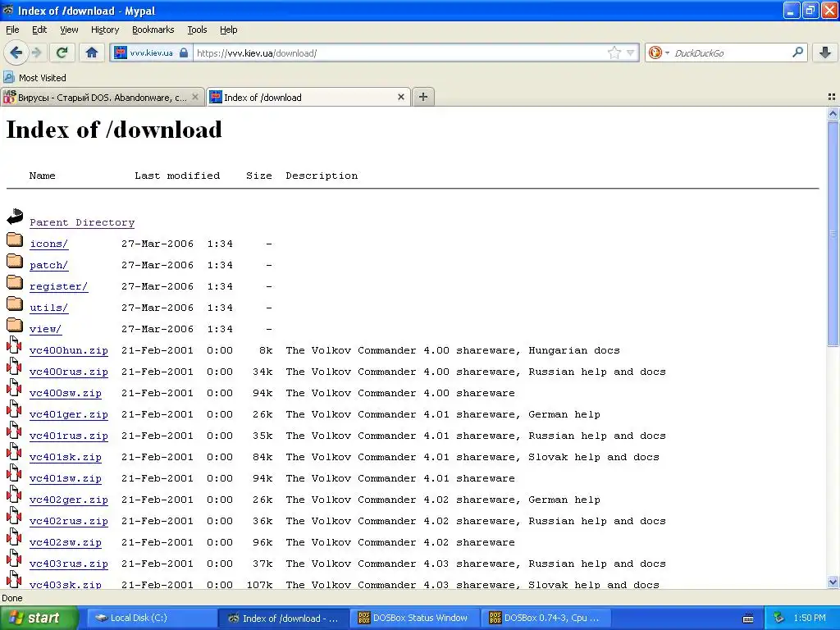Screen dimensions: 840x630
Task: Sort listing by Last modified header
Action: click(x=177, y=176)
